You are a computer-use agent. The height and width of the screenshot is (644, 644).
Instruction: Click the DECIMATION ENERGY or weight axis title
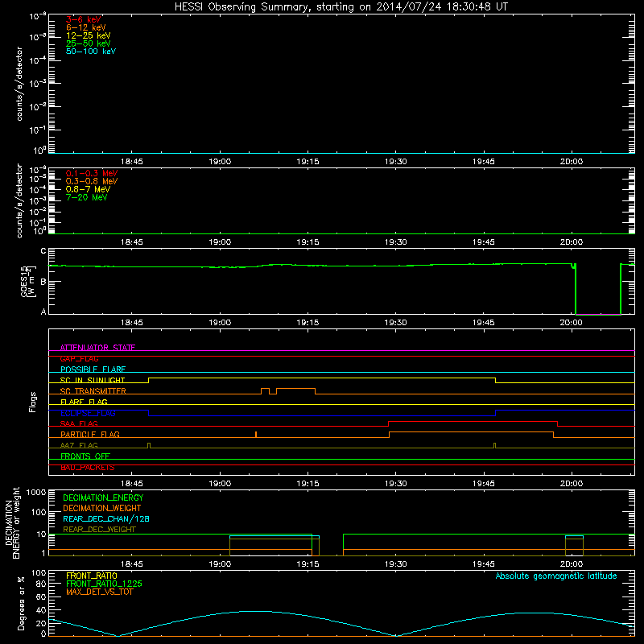12,522
